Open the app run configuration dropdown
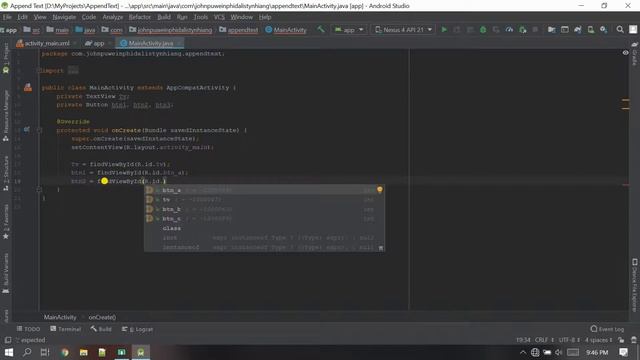This screenshot has height=360, width=640. click(349, 30)
